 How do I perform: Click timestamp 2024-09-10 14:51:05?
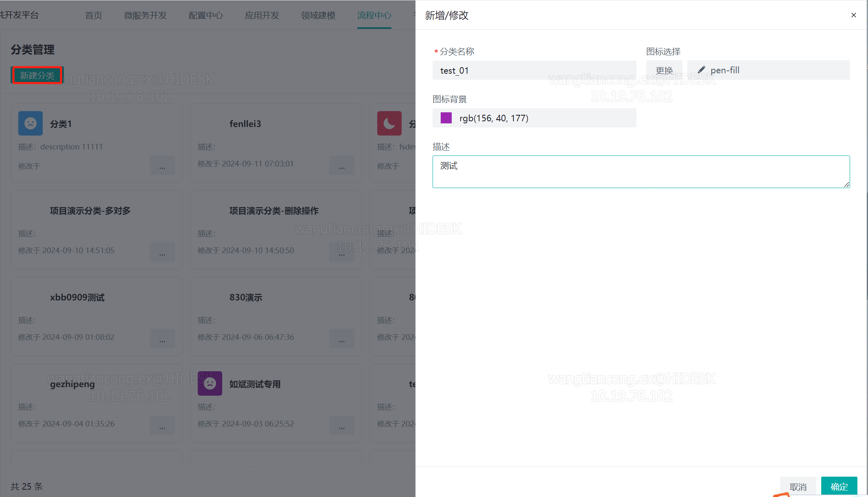(x=78, y=250)
